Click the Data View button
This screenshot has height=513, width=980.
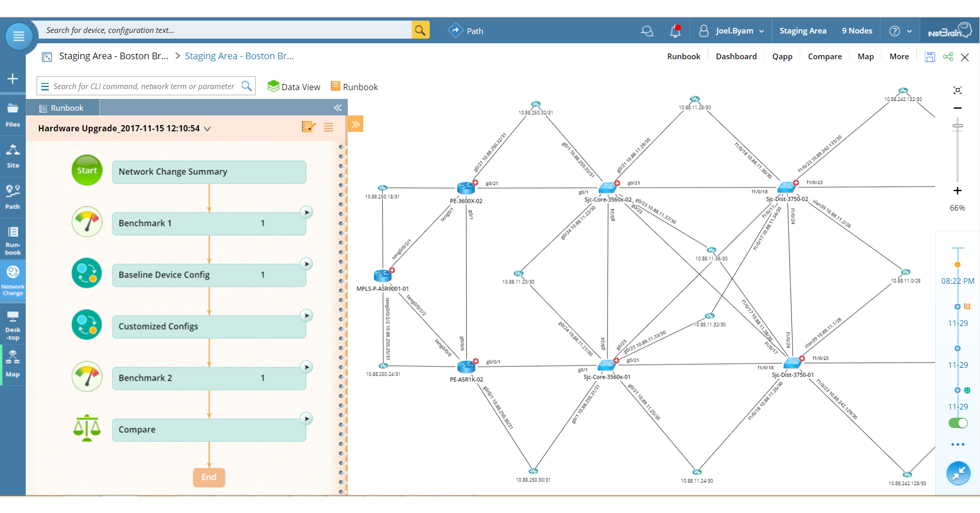coord(294,87)
